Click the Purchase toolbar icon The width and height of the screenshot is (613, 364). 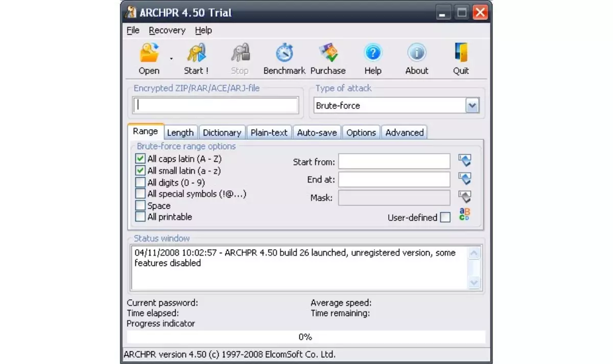click(x=328, y=54)
